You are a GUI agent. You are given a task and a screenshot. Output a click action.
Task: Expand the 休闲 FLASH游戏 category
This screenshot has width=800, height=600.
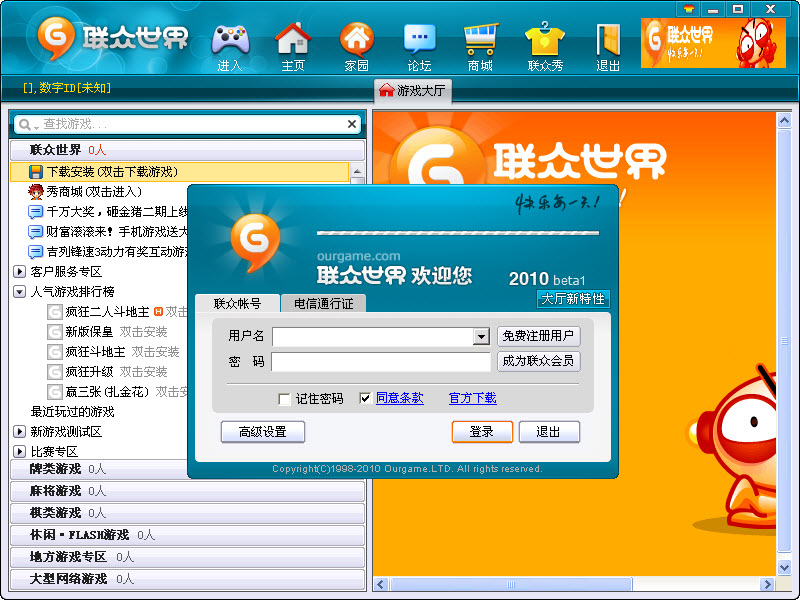(187, 535)
